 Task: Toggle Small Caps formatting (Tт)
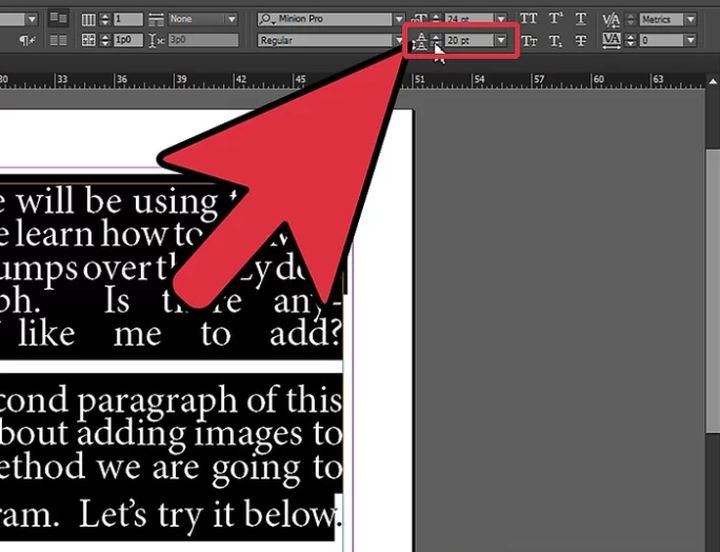529,41
